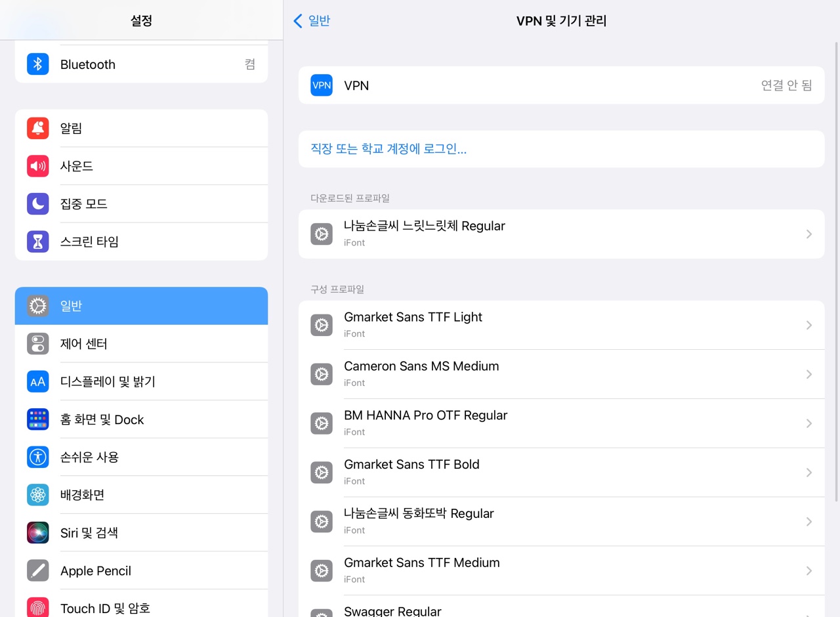Tap profile icon of 나눔손글씨 느릿느릿체 Regular

[322, 234]
